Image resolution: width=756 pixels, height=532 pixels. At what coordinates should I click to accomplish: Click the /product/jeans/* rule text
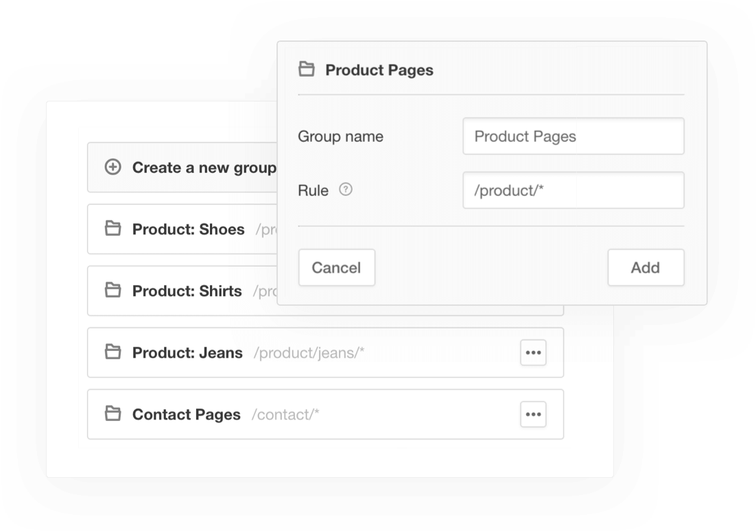[x=309, y=353]
